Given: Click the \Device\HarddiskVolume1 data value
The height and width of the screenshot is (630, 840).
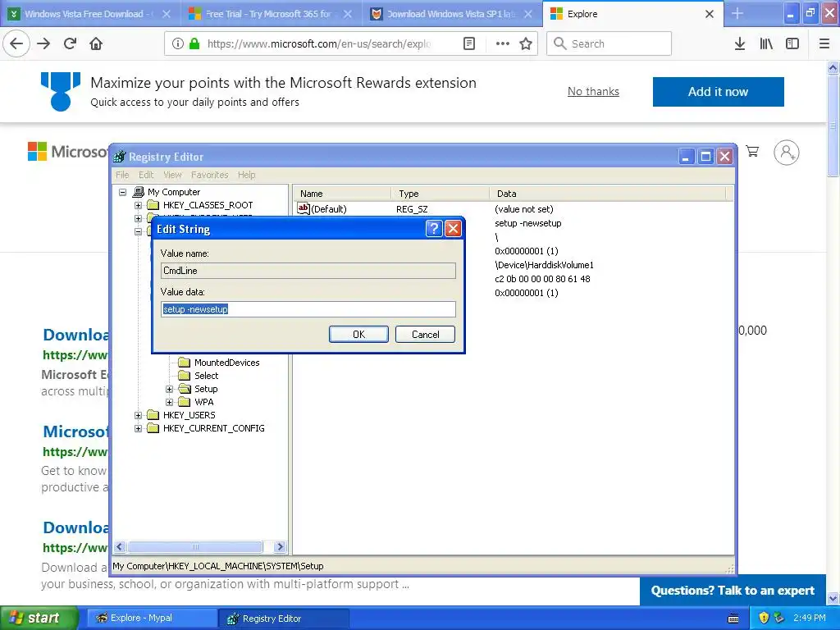Looking at the screenshot, I should tap(545, 265).
